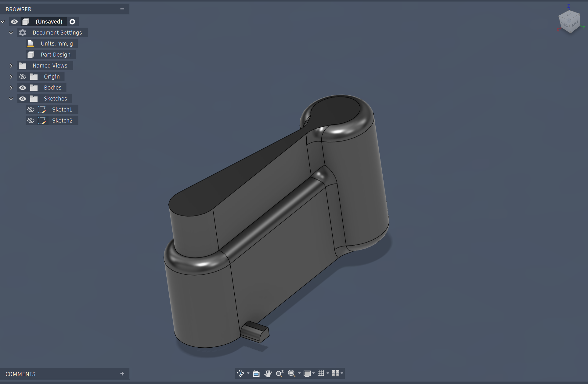Collapse the Sketches folder chevron
Image resolution: width=588 pixels, height=384 pixels.
(x=11, y=99)
